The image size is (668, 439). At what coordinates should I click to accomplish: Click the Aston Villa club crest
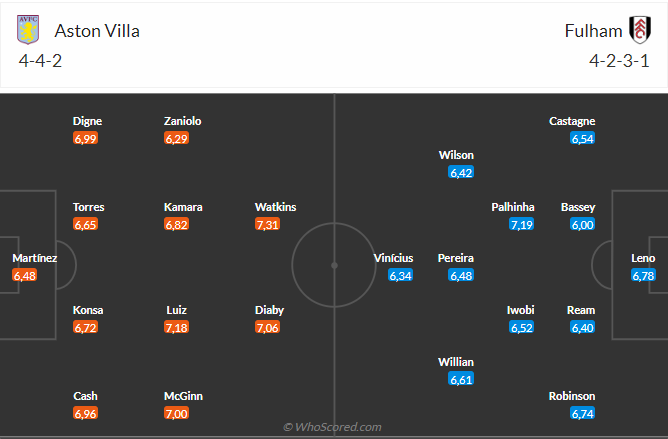coord(28,30)
